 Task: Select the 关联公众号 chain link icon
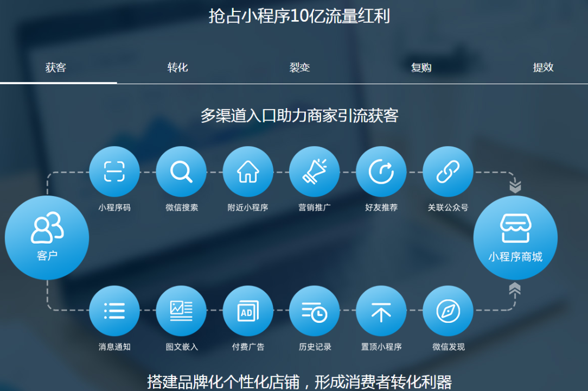tap(448, 172)
